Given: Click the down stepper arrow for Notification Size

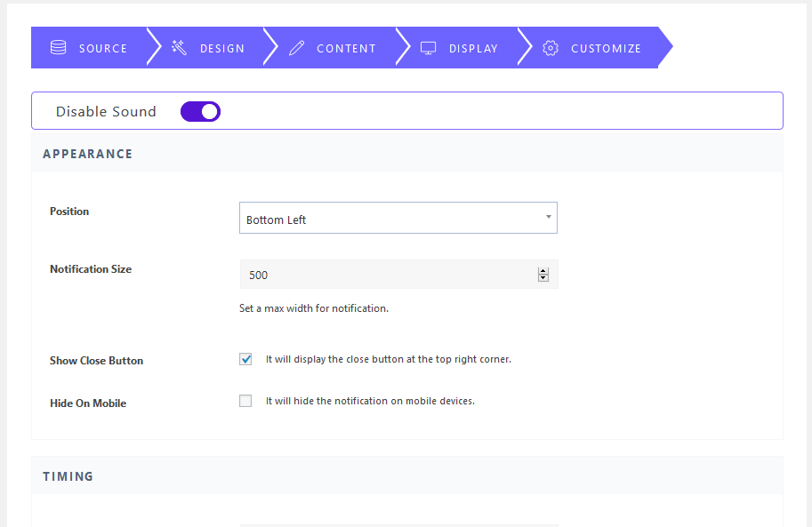Looking at the screenshot, I should [543, 277].
